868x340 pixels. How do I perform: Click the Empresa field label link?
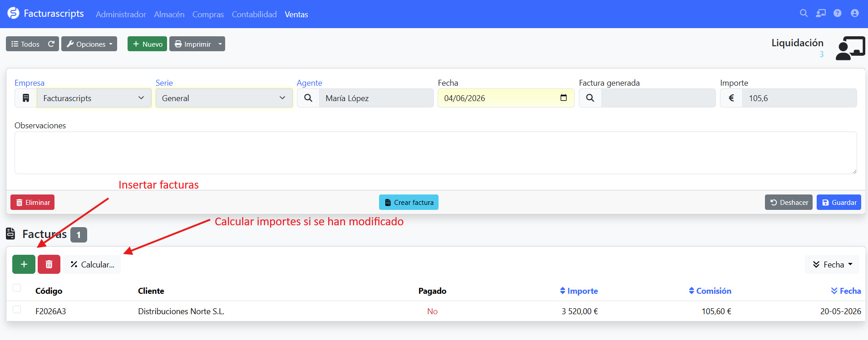(x=30, y=83)
